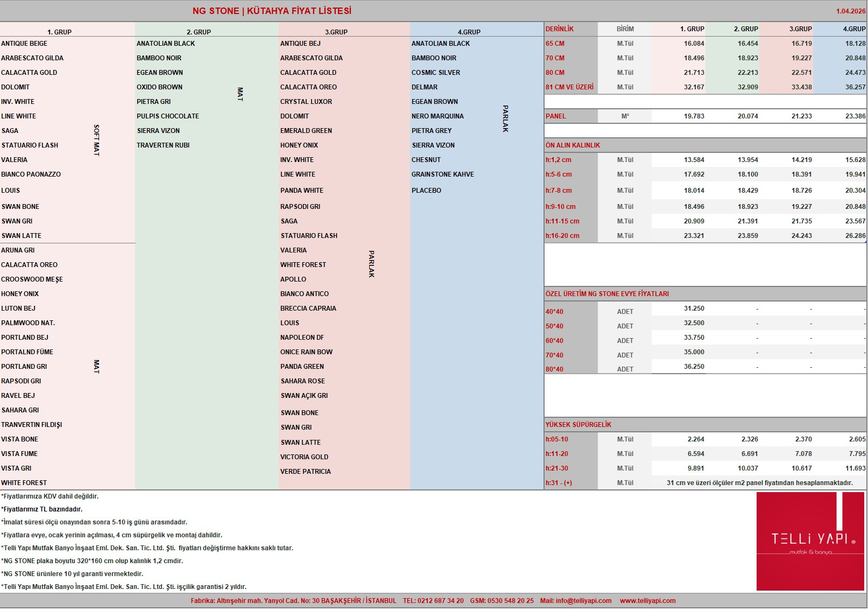Select "BIANCO ANTICO" stone name
The height and width of the screenshot is (610, 868).
click(x=305, y=294)
